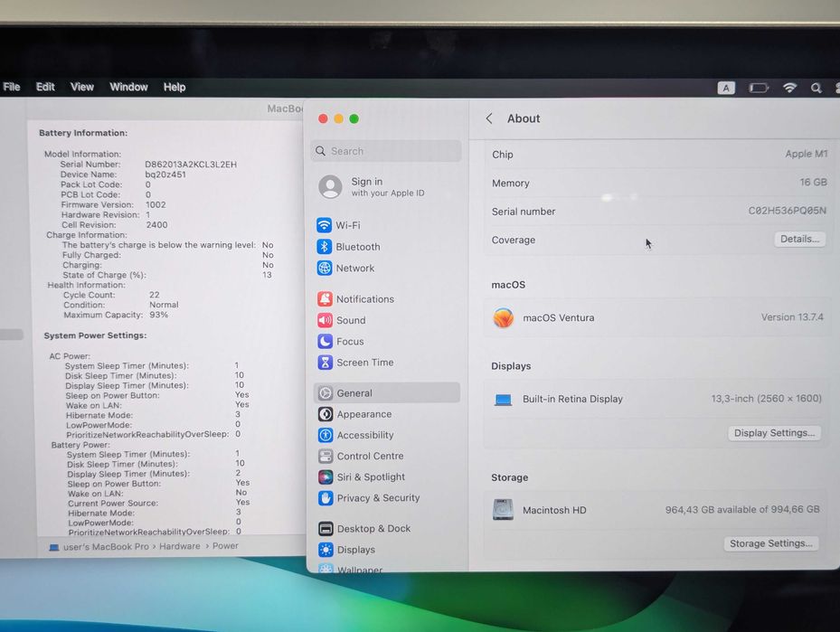840x632 pixels.
Task: Click the Chip value Apple M1
Action: (807, 154)
